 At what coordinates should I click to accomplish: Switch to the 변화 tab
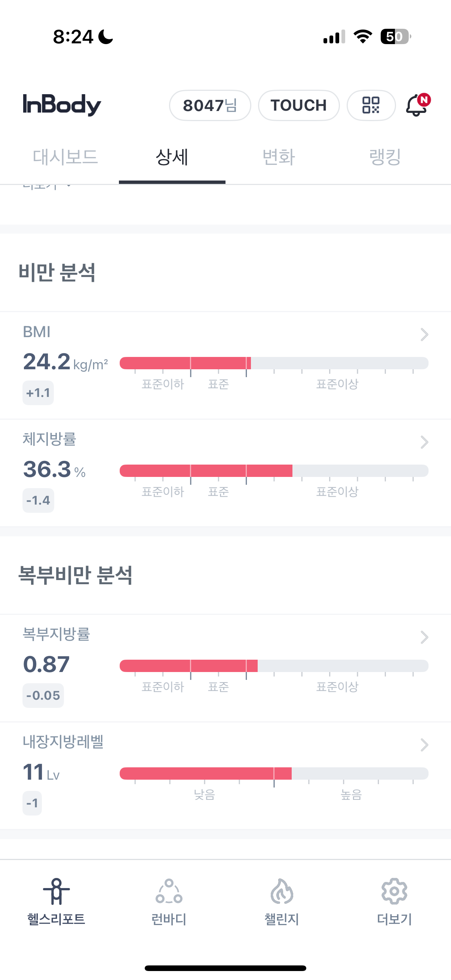[279, 157]
